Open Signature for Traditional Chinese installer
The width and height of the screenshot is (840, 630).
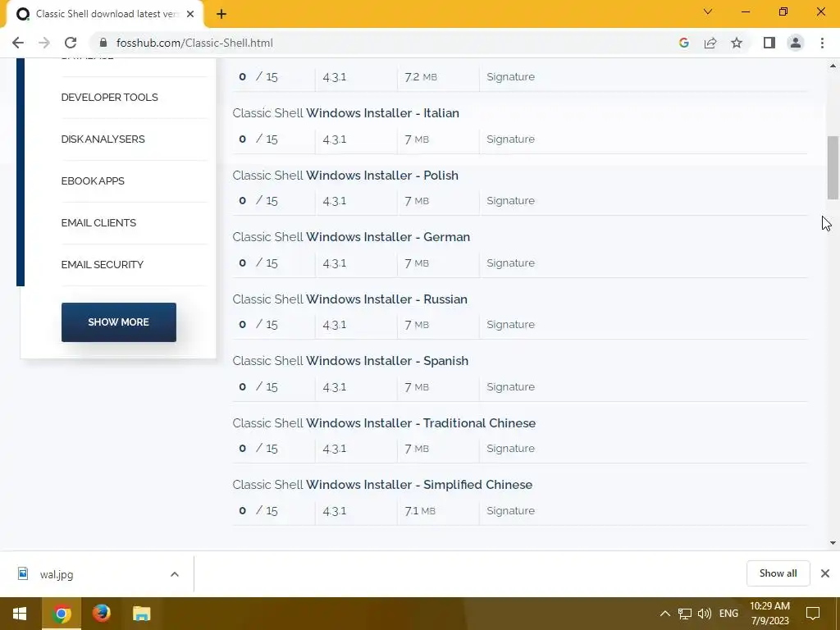(x=510, y=449)
